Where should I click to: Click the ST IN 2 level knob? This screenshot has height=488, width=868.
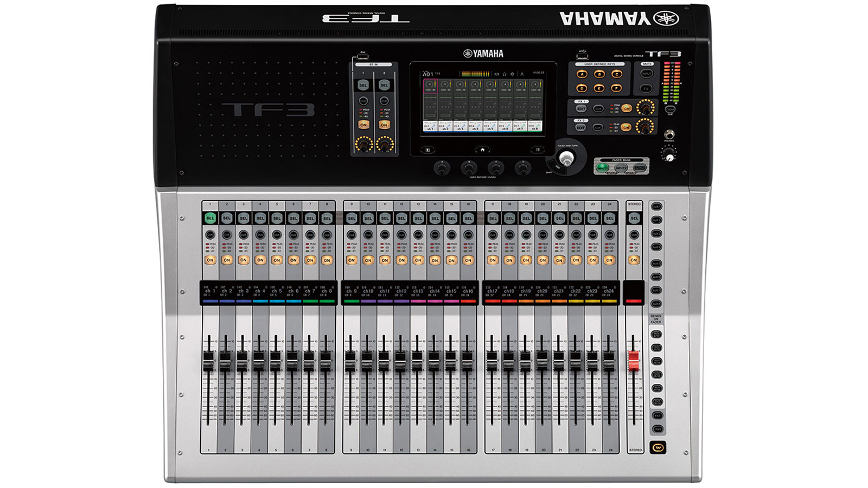coord(385,144)
